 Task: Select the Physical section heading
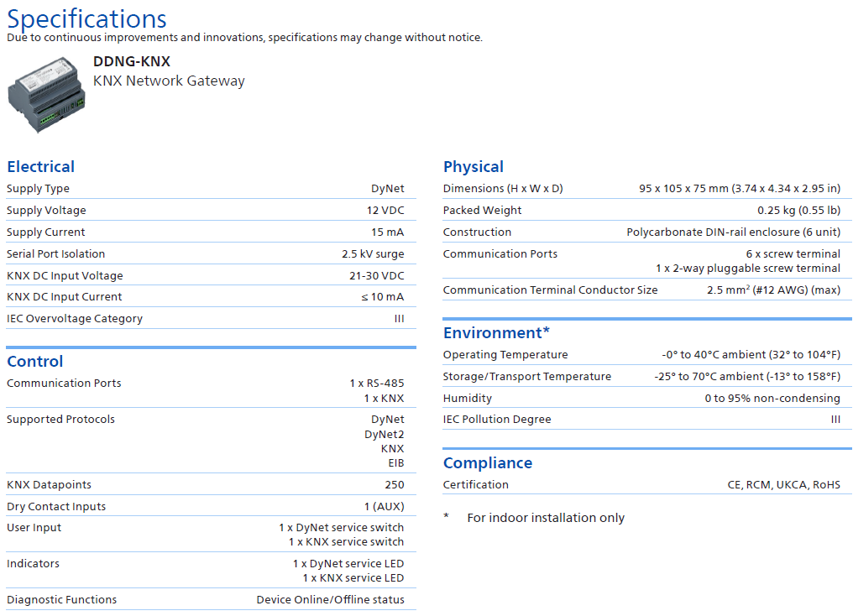coord(474,166)
